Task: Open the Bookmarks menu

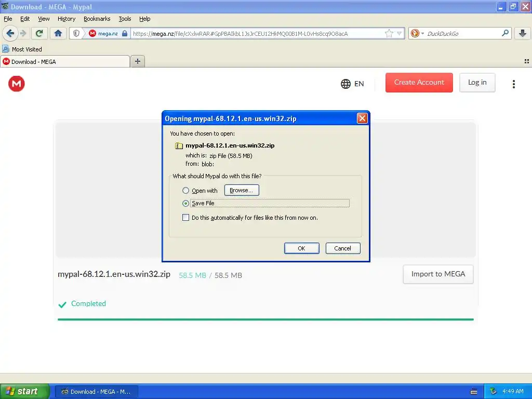Action: click(x=97, y=19)
